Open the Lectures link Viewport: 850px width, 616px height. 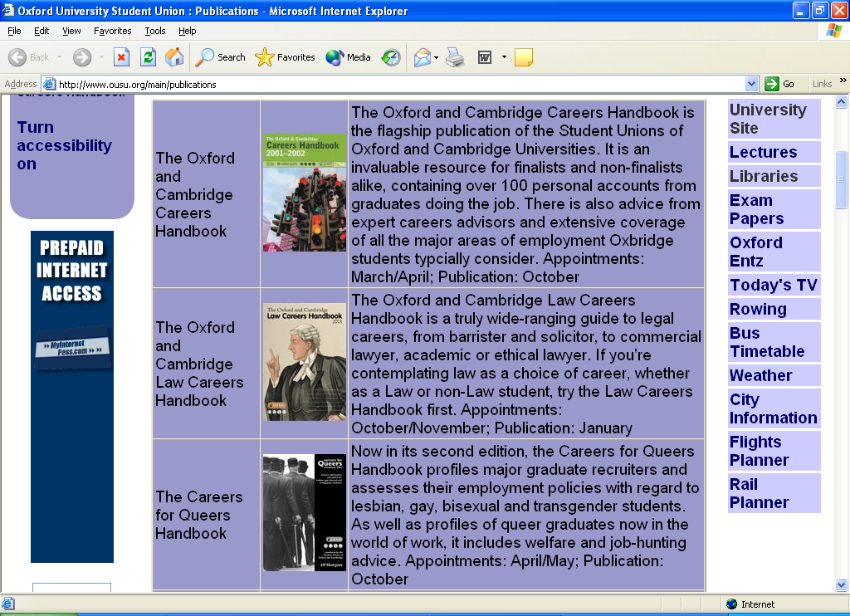click(774, 152)
